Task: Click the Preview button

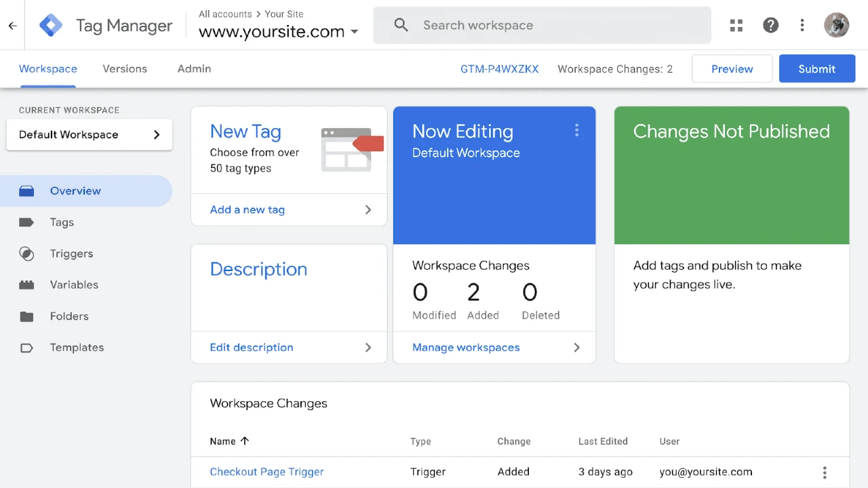Action: pyautogui.click(x=732, y=68)
